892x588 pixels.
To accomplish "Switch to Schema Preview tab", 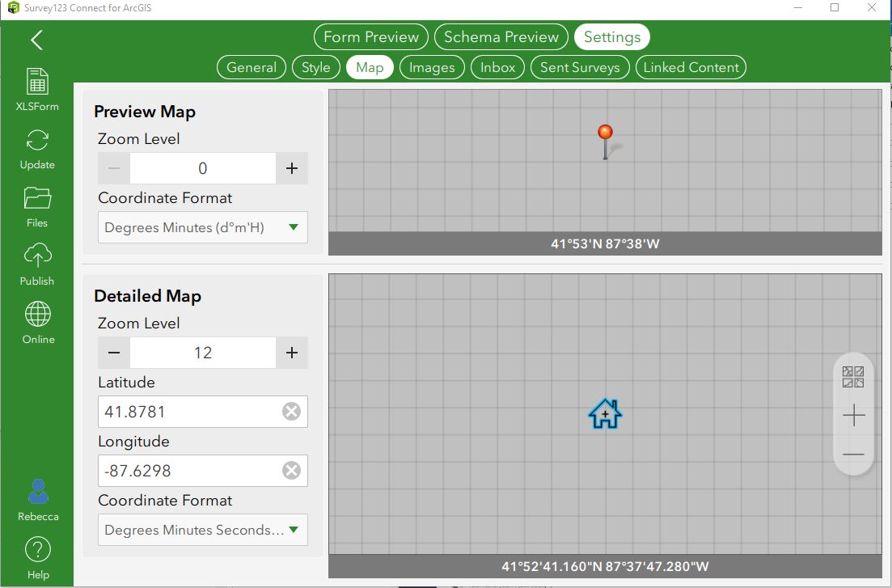I will (501, 37).
